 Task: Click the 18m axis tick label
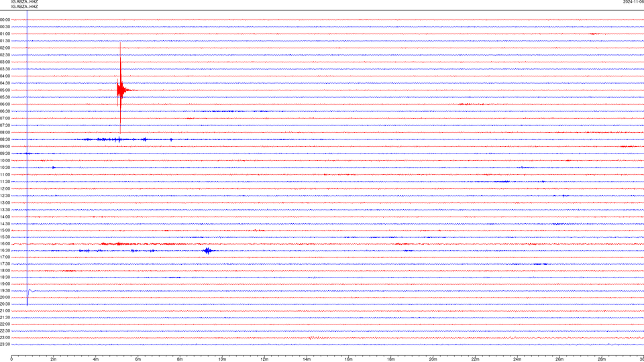click(x=390, y=359)
